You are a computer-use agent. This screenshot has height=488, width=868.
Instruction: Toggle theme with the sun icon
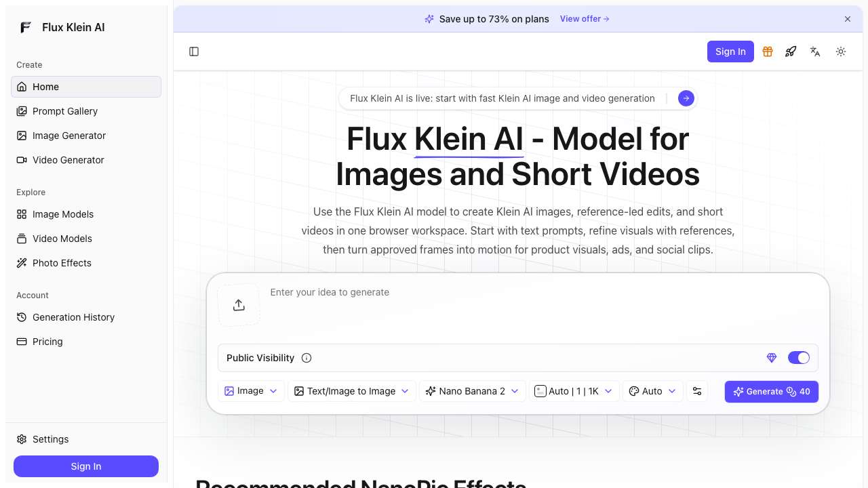point(841,52)
